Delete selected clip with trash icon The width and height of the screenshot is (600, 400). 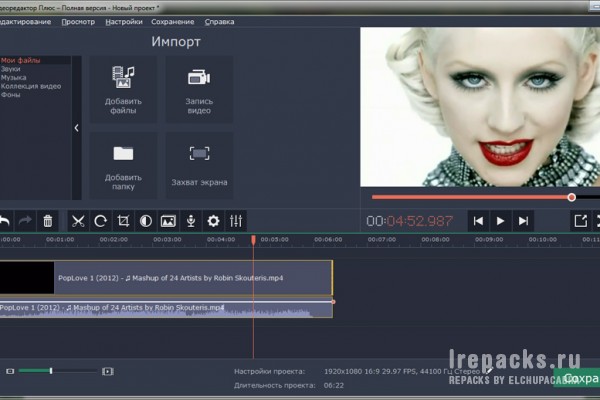(48, 221)
